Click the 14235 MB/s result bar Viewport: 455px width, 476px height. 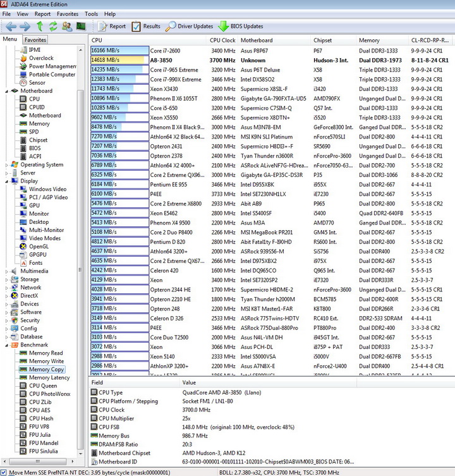point(119,70)
